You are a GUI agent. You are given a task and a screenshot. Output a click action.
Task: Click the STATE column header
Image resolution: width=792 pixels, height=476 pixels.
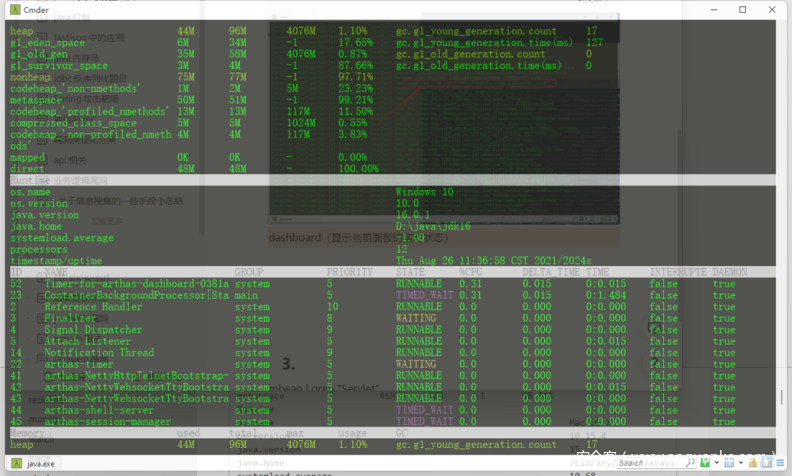pyautogui.click(x=410, y=272)
